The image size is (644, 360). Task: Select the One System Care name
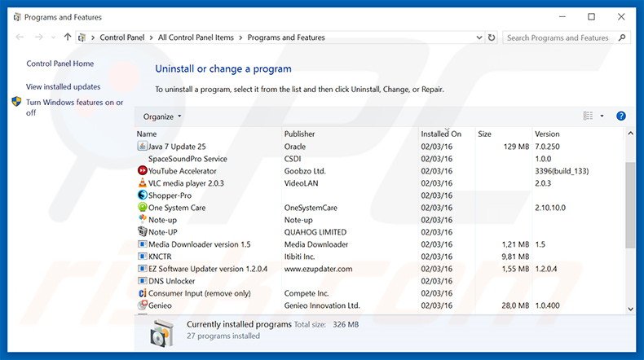click(177, 208)
